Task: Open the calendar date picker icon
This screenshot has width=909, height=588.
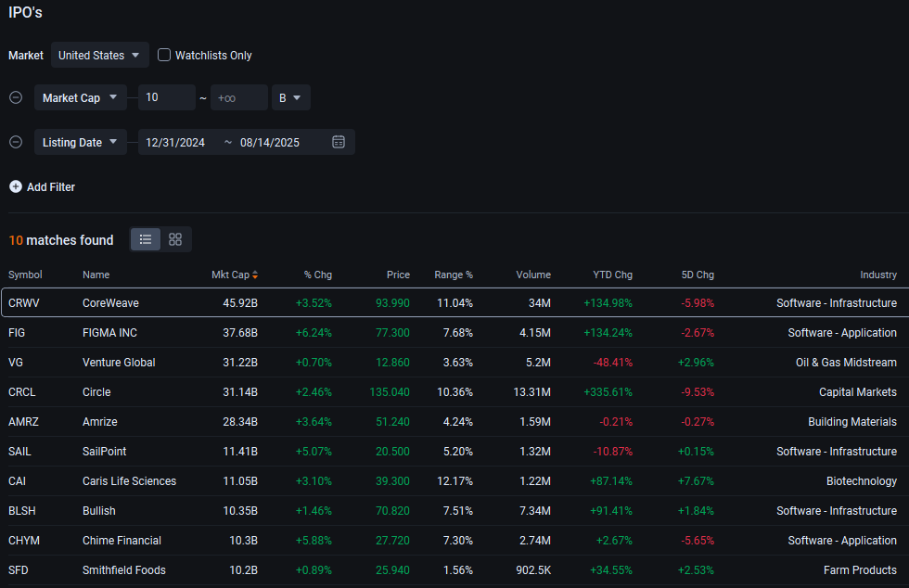Action: (x=339, y=142)
